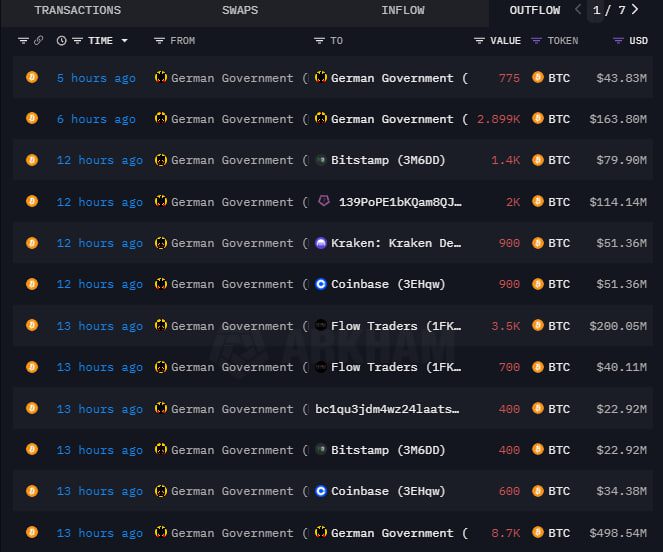Click BTC token icon in the 2K row
The image size is (663, 552).
click(x=538, y=201)
